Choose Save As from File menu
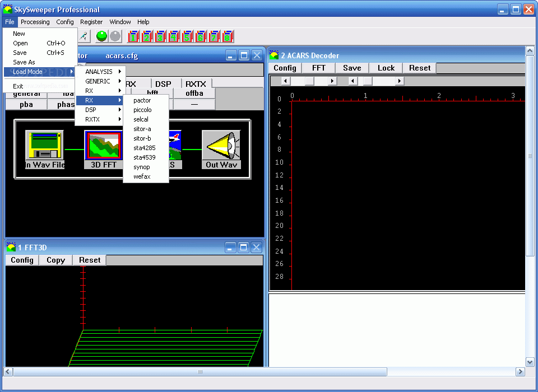Screen dimensions: 538x392 (x=40, y=62)
